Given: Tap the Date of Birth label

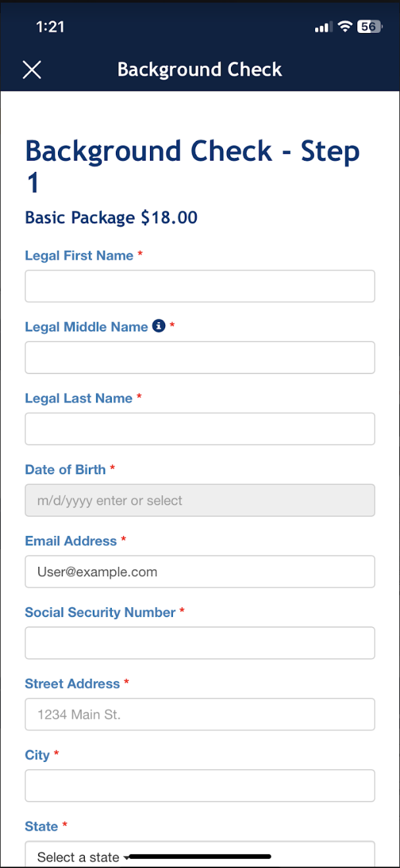Looking at the screenshot, I should click(65, 470).
